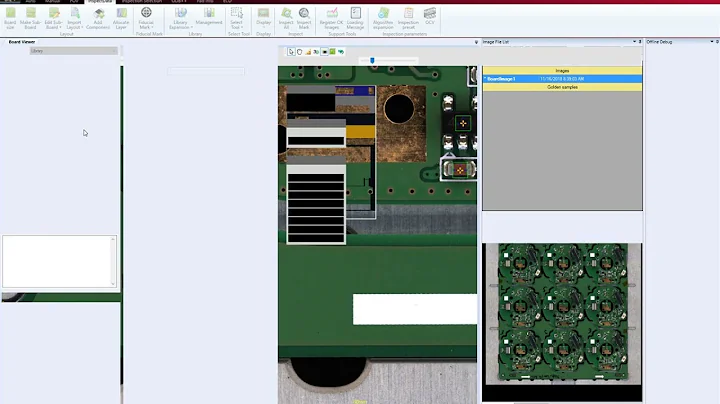The height and width of the screenshot is (404, 720).
Task: Open Library Management
Action: (209, 17)
